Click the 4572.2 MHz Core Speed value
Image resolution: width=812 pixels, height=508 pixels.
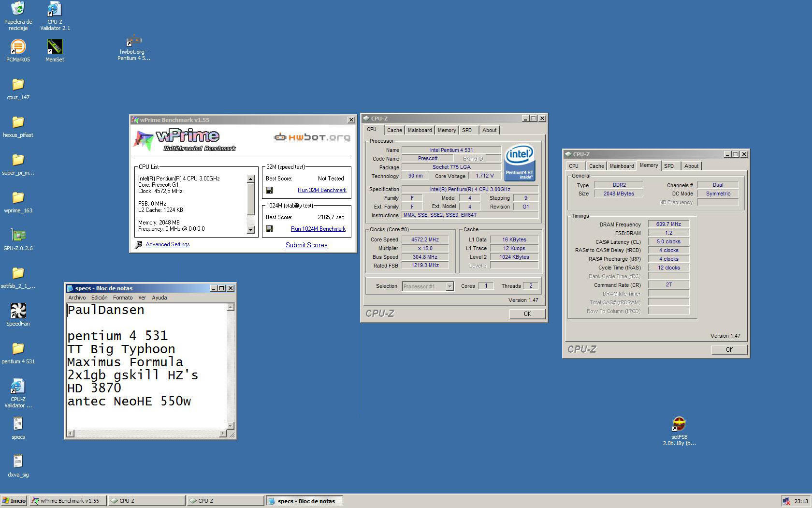tap(425, 239)
